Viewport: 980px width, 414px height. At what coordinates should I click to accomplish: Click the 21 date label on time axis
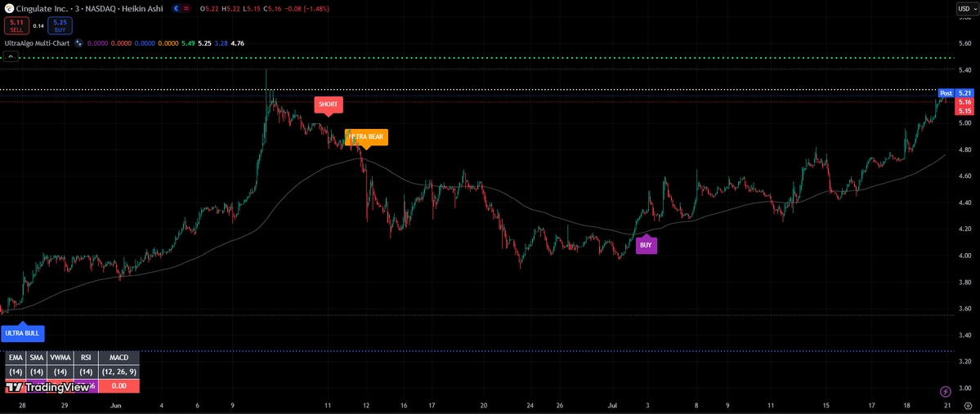[946, 405]
